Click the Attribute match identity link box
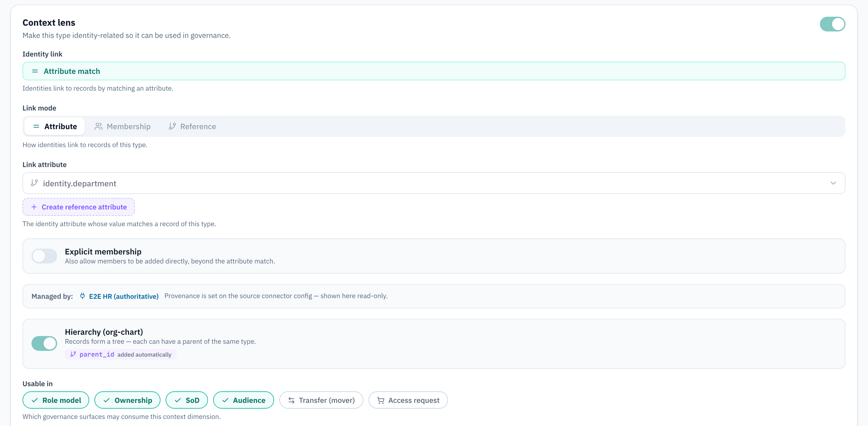This screenshot has width=868, height=426. pos(434,71)
